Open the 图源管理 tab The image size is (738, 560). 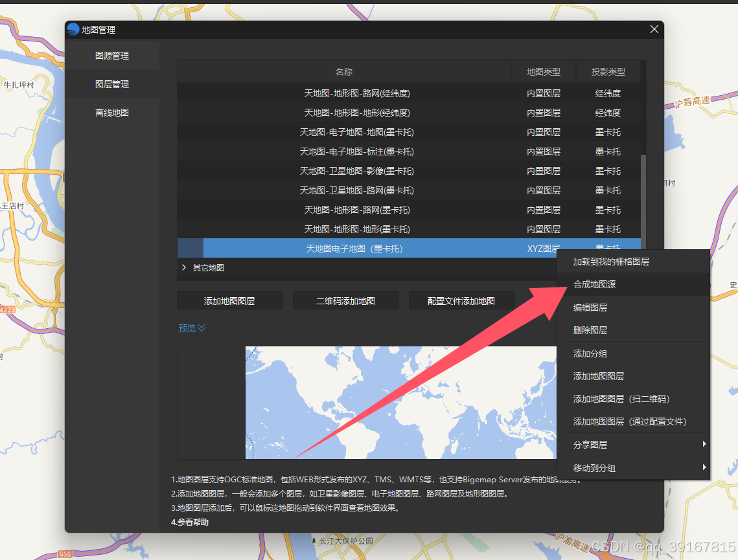point(112,56)
